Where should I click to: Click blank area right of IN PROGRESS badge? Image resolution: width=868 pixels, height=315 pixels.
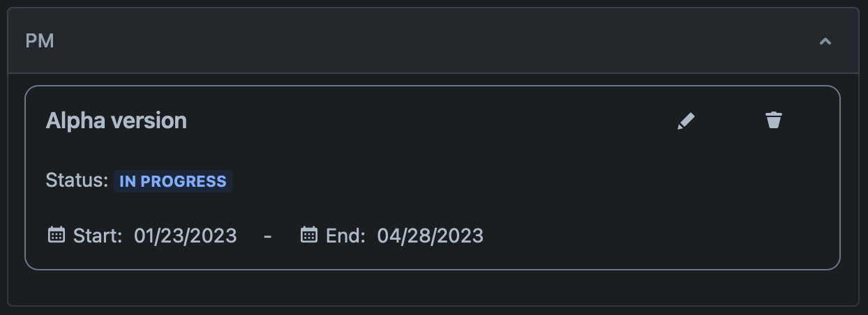pyautogui.click(x=488, y=181)
